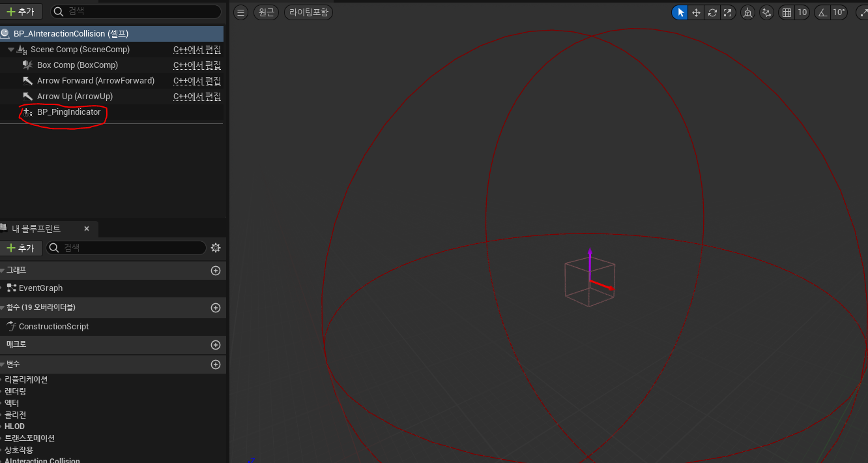Click the 추가 button in My Blueprint panel
Viewport: 868px width, 463px height.
tap(21, 248)
